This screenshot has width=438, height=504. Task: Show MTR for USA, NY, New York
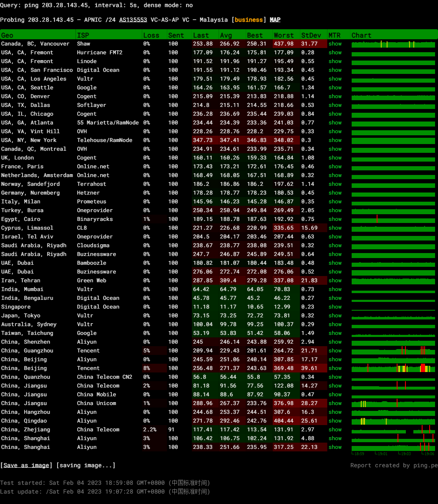coord(335,140)
